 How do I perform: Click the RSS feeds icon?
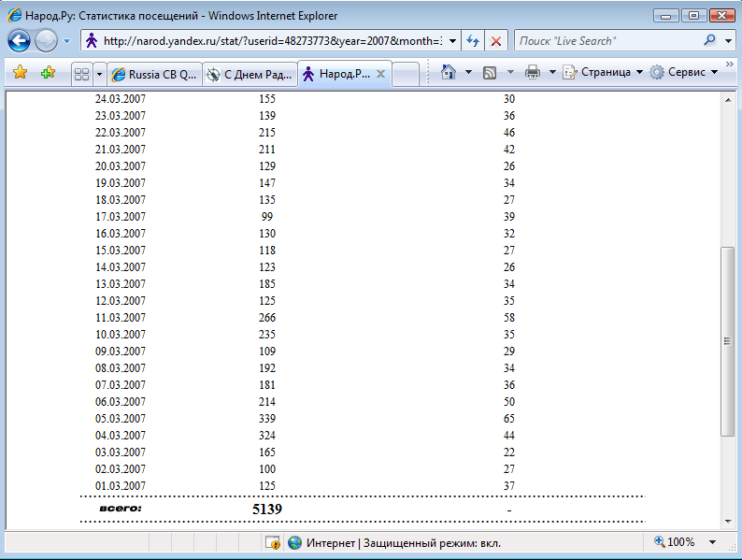pyautogui.click(x=490, y=72)
